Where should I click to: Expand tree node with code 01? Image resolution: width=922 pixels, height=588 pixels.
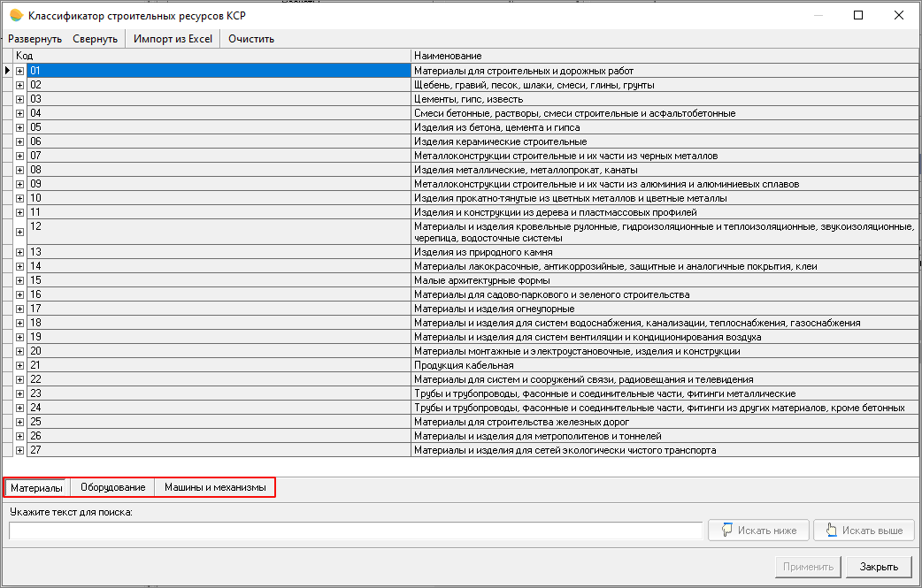(20, 71)
